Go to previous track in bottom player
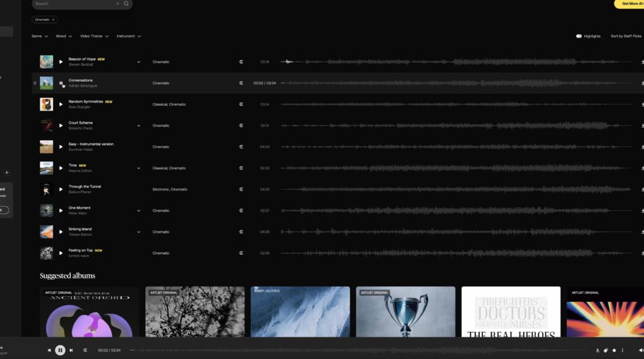644x359 pixels. click(49, 350)
